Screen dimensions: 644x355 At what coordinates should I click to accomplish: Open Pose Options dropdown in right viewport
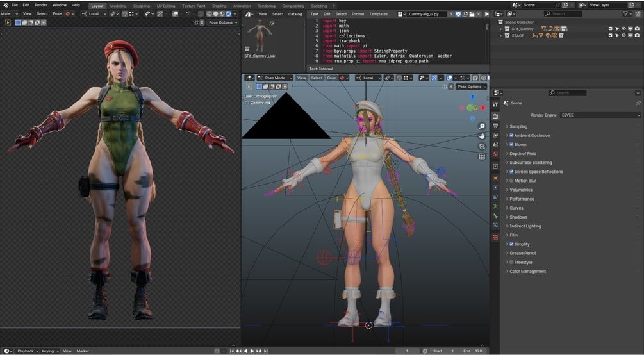point(471,87)
